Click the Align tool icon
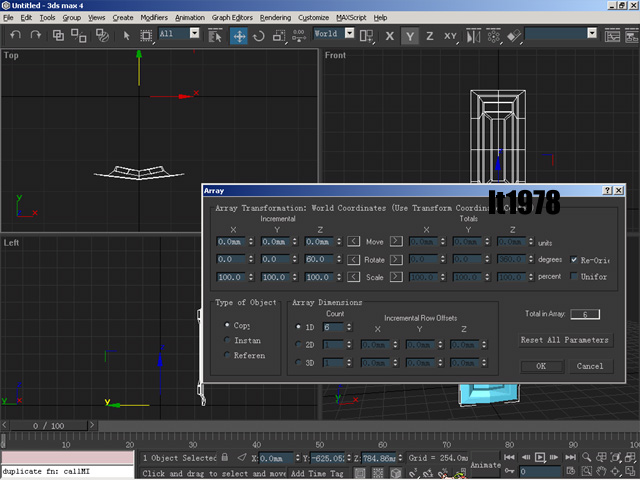This screenshot has height=480, width=640. 514,36
